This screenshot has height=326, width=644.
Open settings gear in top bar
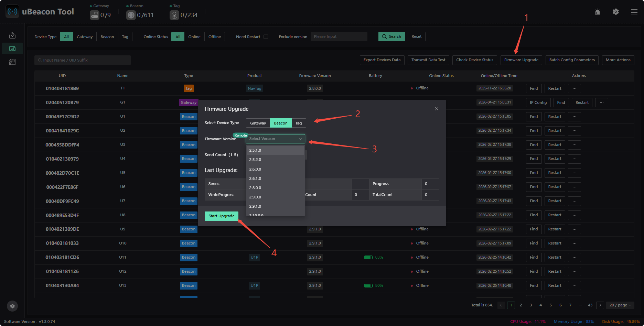point(616,12)
